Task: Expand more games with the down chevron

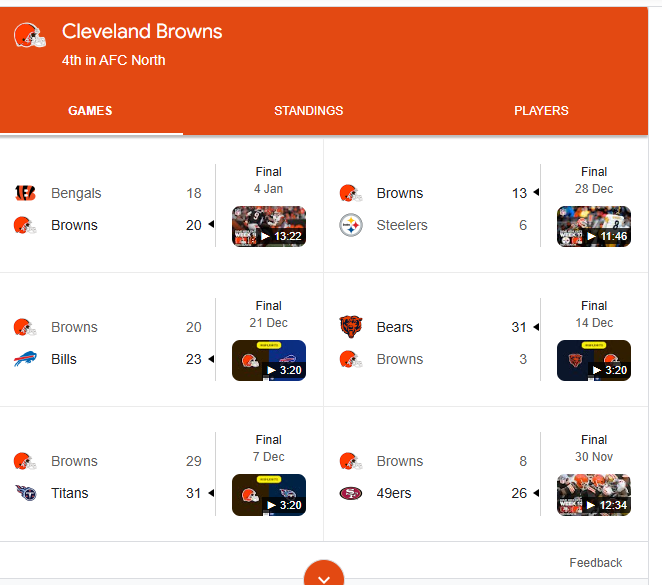Action: [323, 577]
